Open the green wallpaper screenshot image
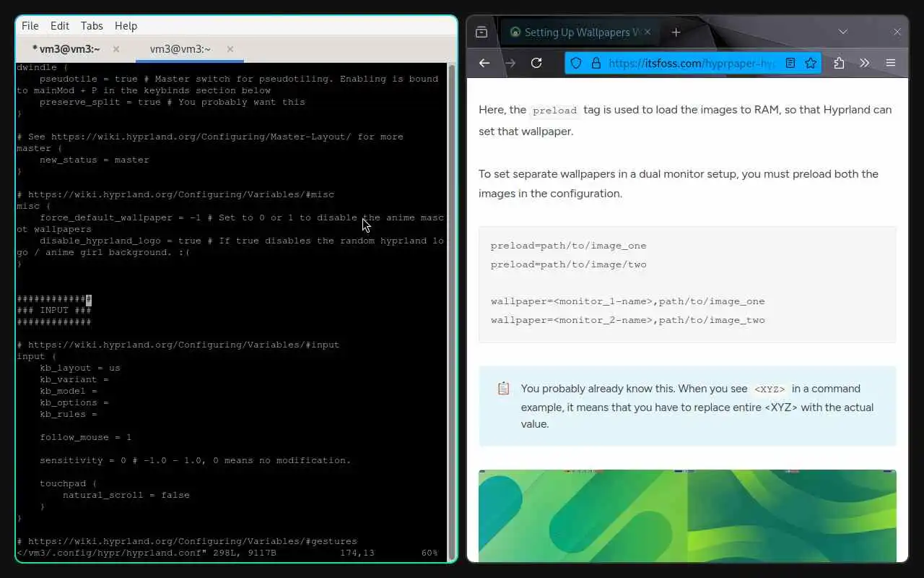The image size is (924, 578). coord(687,515)
